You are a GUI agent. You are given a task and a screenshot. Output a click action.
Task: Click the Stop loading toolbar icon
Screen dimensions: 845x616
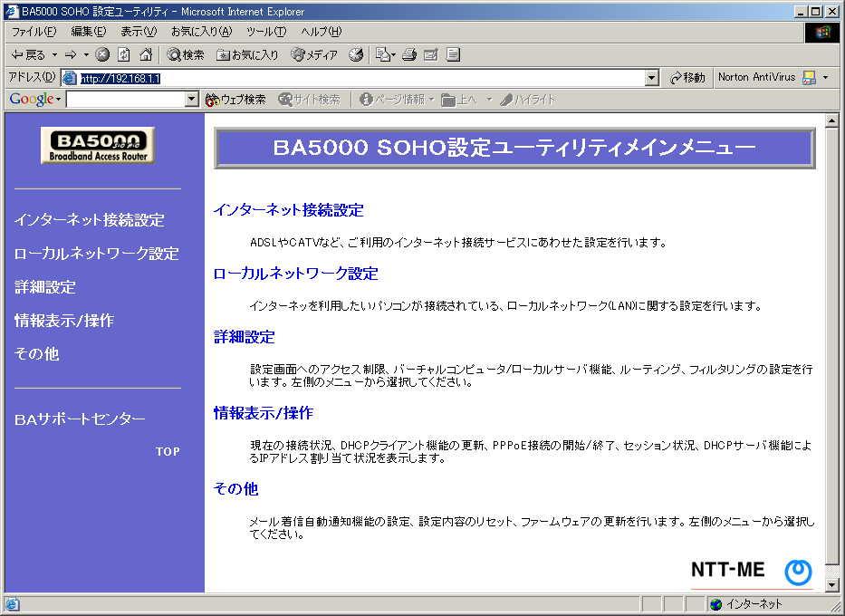(102, 55)
